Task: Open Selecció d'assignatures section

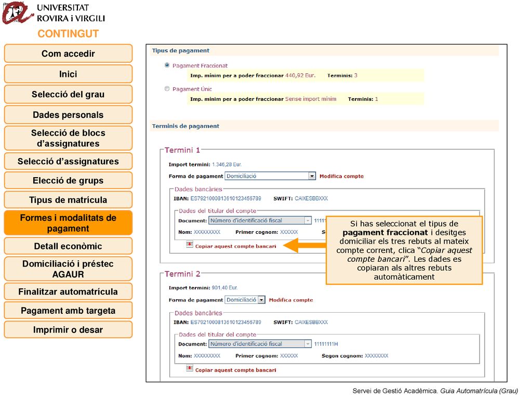Action: click(68, 161)
